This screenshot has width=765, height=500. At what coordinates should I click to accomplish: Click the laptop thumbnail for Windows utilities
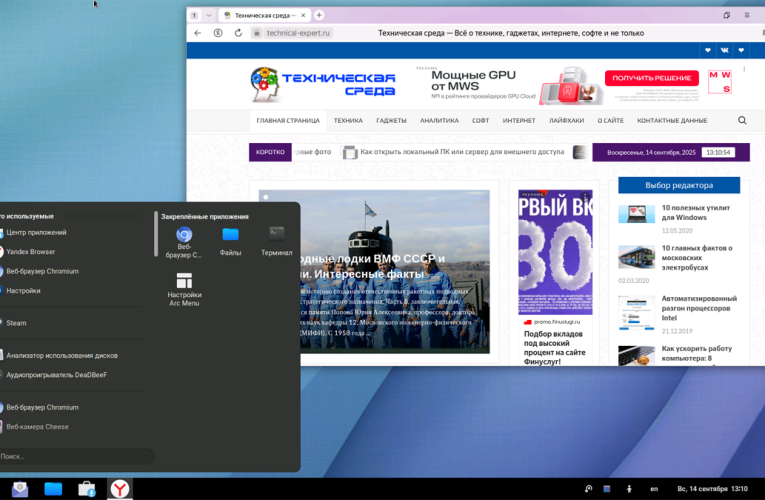click(636, 214)
